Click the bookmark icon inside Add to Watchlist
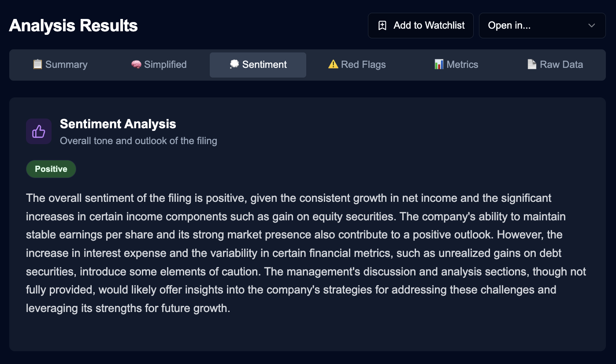Screen dimensions: 616x364 pos(382,25)
